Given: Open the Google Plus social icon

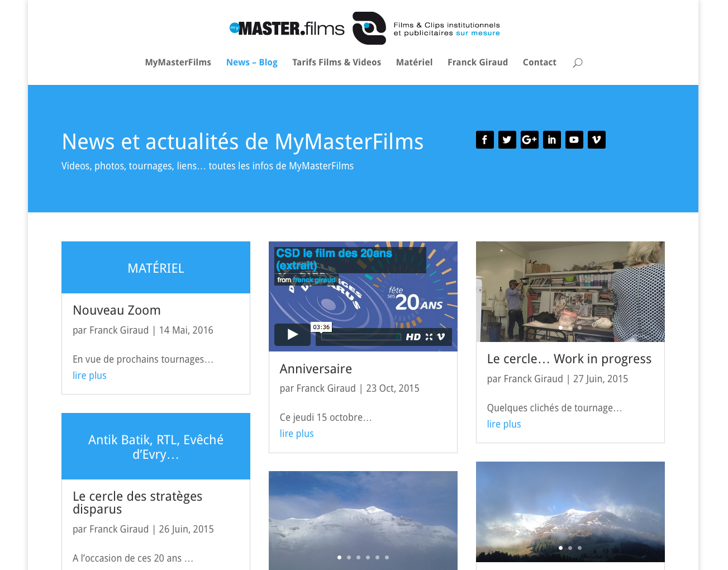Looking at the screenshot, I should [529, 140].
